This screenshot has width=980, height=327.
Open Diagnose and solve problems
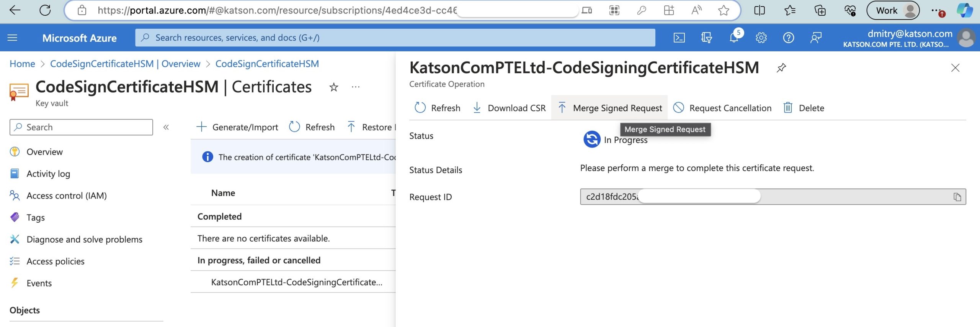click(x=84, y=239)
